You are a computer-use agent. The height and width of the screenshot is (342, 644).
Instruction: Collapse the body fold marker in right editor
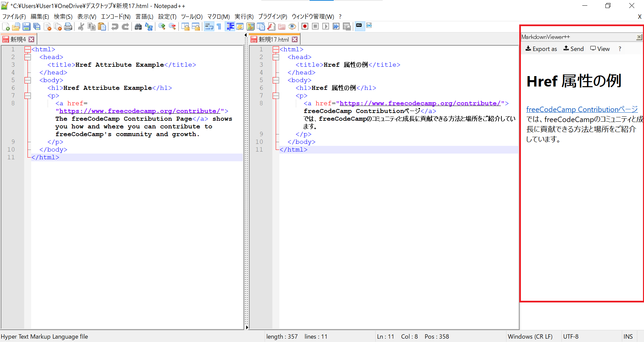tap(276, 80)
